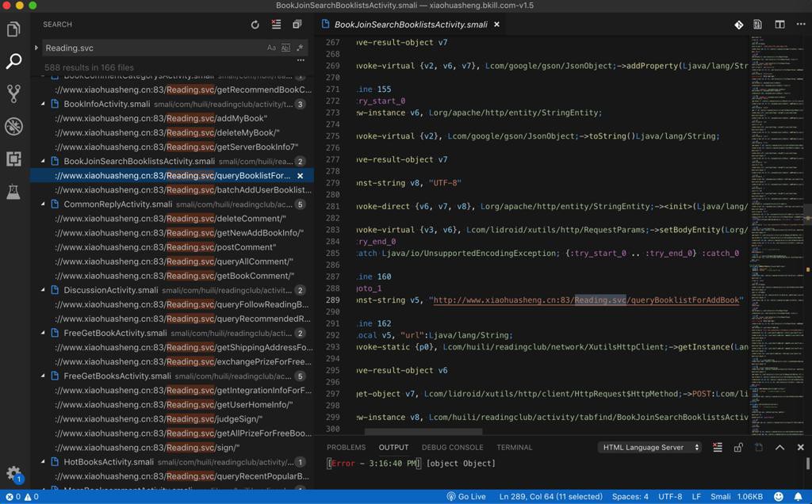Screen dimensions: 812x504
Task: Click the Go Live broadcast button
Action: [x=466, y=497]
